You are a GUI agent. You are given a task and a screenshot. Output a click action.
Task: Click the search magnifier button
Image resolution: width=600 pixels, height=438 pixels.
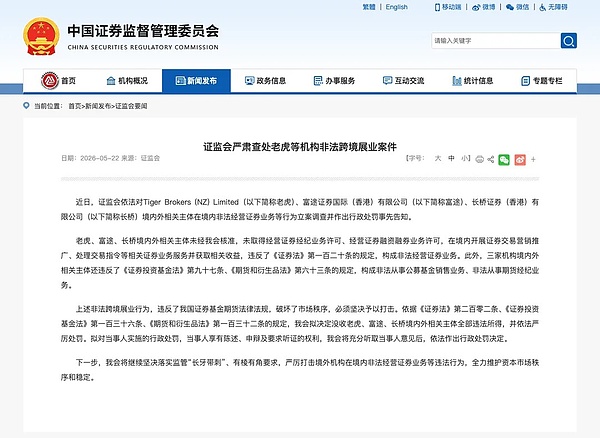click(569, 41)
